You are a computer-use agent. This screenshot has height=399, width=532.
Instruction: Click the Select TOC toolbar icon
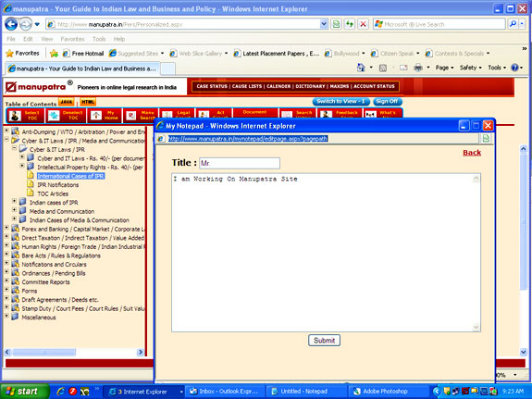pyautogui.click(x=25, y=116)
